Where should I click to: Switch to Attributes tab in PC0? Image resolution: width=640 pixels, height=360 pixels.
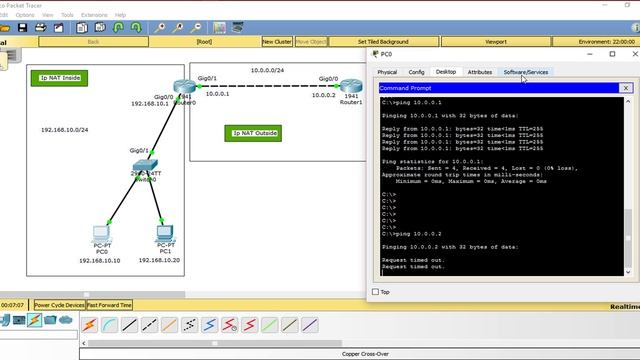pyautogui.click(x=480, y=72)
